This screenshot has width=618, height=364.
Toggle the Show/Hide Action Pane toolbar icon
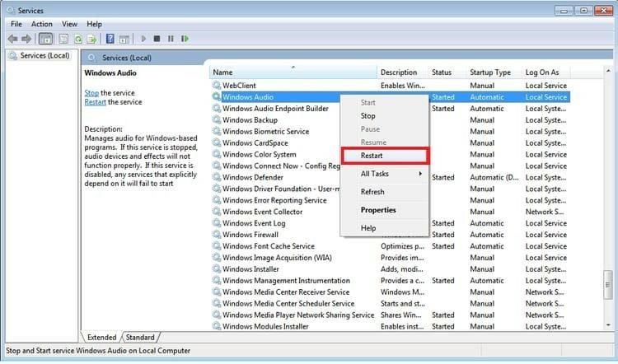124,39
